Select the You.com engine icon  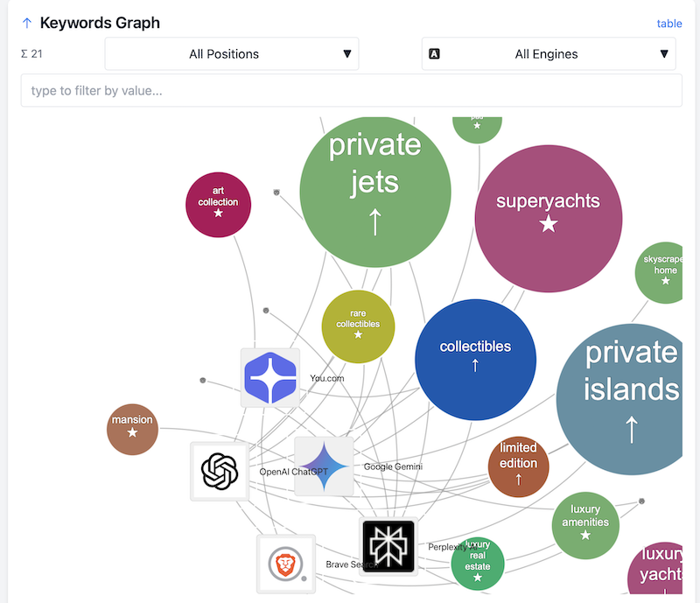[x=270, y=377]
